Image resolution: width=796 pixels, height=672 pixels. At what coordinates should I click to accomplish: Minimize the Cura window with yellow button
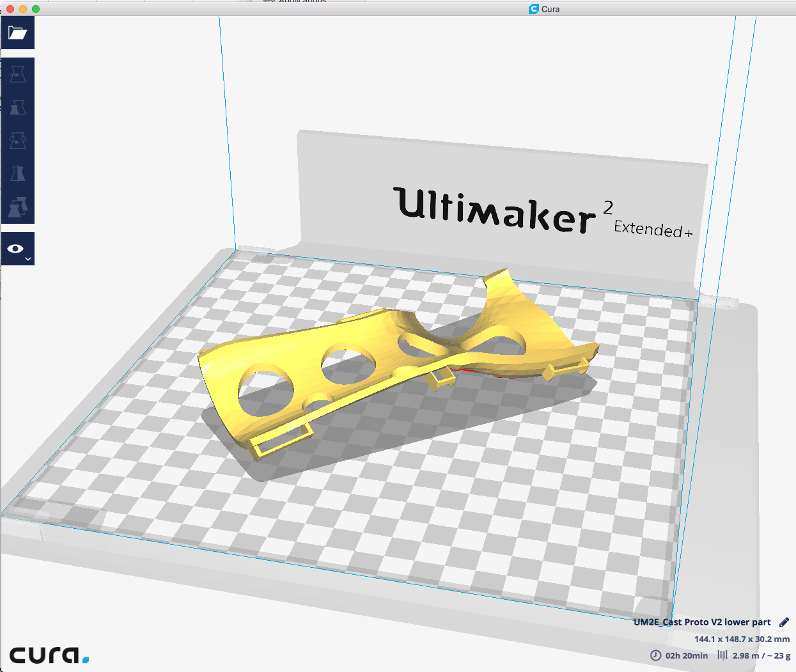(23, 9)
